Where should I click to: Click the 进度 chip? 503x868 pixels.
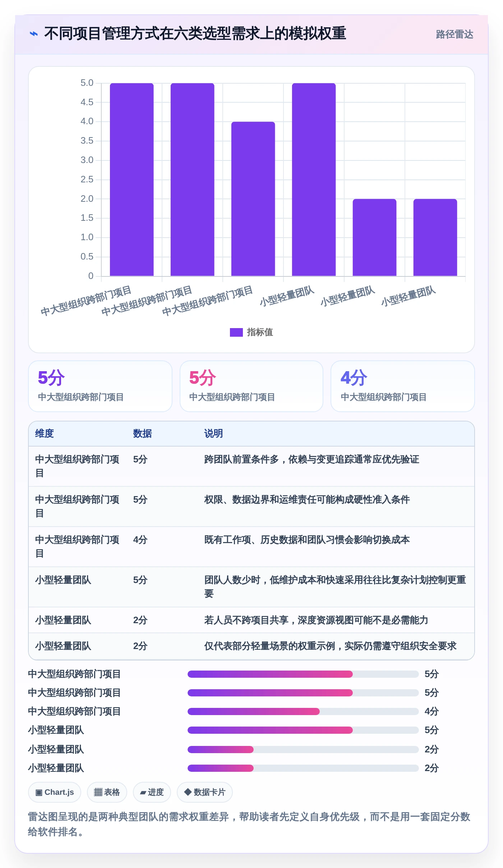click(x=152, y=792)
